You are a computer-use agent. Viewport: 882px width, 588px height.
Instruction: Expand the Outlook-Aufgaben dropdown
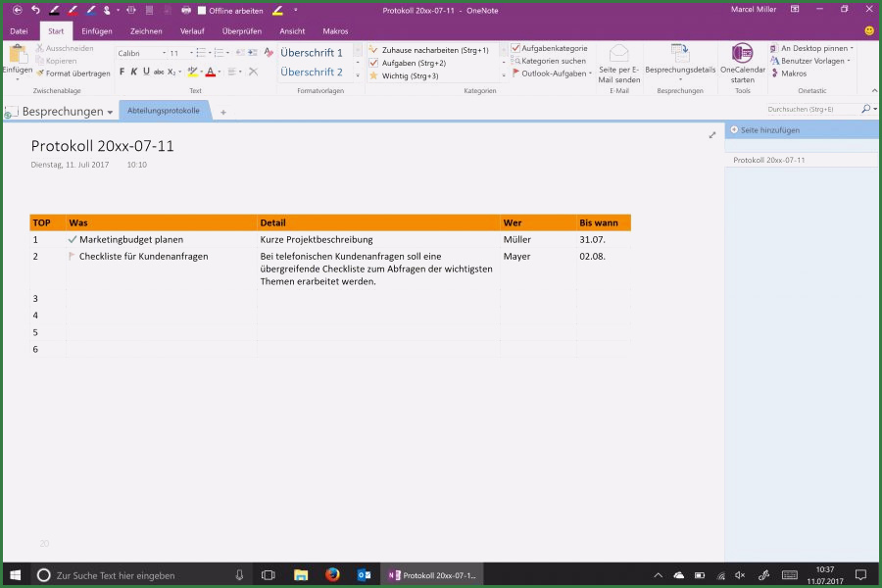tap(589, 73)
